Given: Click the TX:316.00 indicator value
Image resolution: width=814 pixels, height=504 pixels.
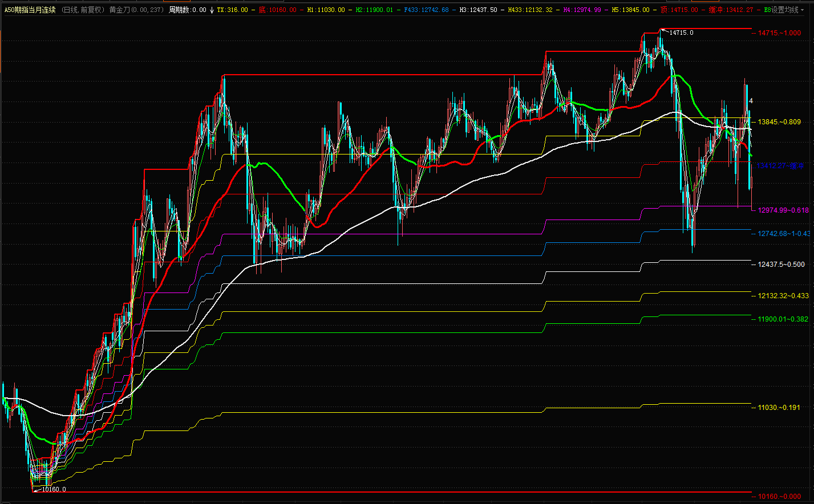Looking at the screenshot, I should coord(232,10).
